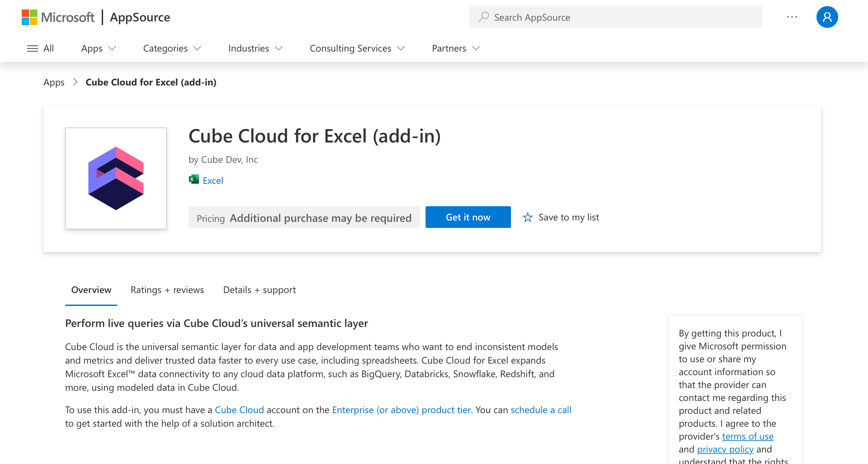Screen dimensions: 868x464
Task: Click the search magnifier icon
Action: coord(483,17)
